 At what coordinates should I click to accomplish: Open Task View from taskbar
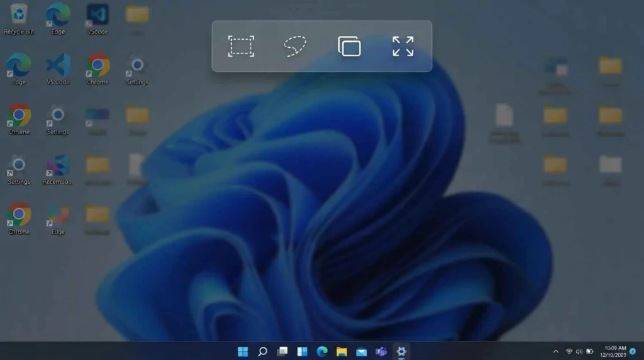click(x=282, y=351)
